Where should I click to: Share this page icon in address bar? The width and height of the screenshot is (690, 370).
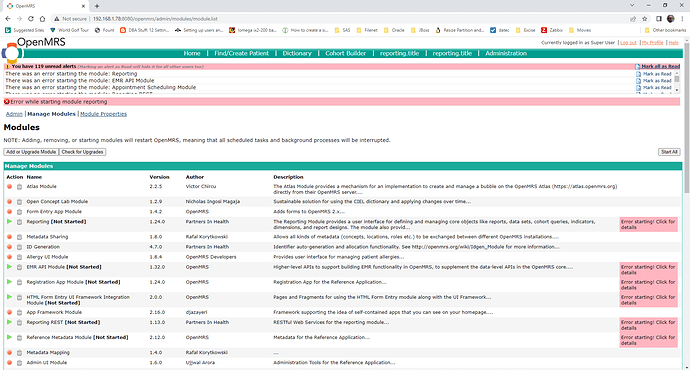coord(633,18)
